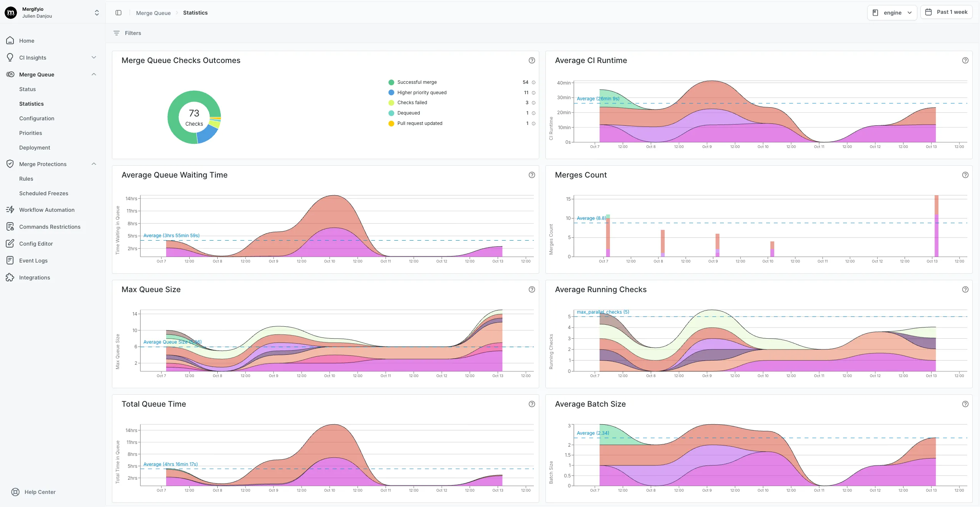
Task: Select the Commands Restrictions icon
Action: click(10, 226)
